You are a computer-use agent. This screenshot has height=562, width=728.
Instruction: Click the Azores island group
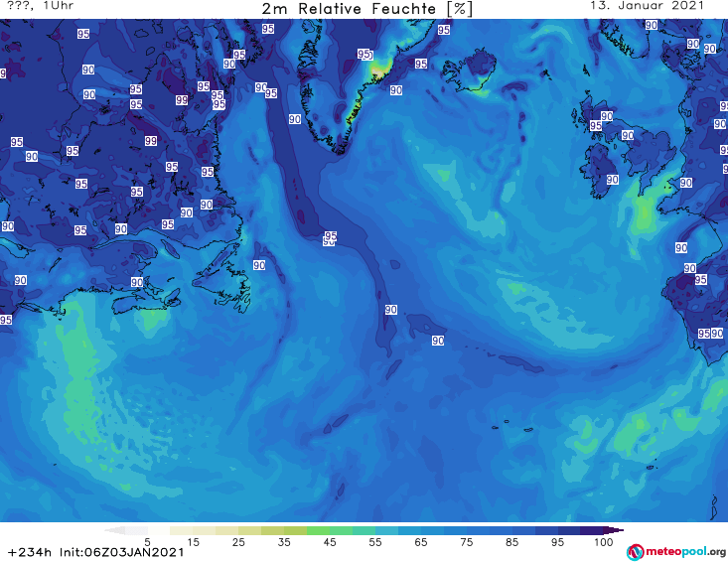(512, 426)
